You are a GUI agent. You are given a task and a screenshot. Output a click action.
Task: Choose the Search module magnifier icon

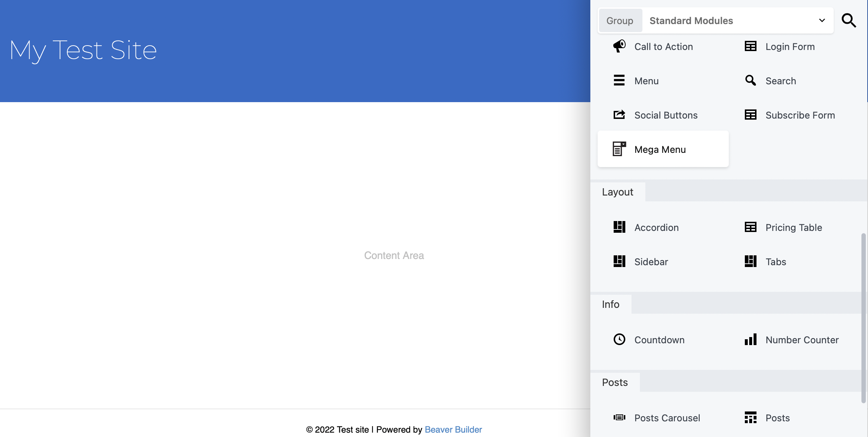tap(750, 80)
